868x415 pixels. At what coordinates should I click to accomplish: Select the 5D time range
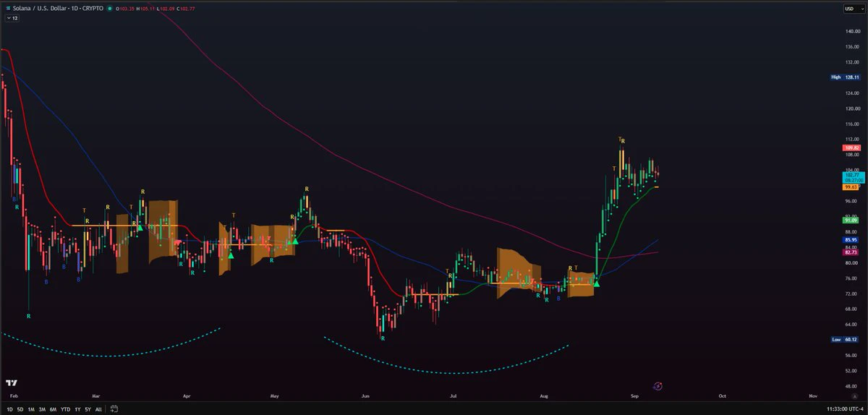coord(20,409)
